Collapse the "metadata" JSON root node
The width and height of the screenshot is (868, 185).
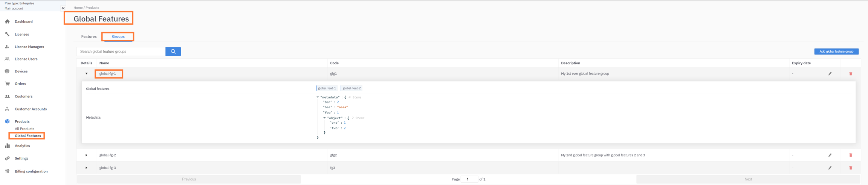[x=318, y=97]
